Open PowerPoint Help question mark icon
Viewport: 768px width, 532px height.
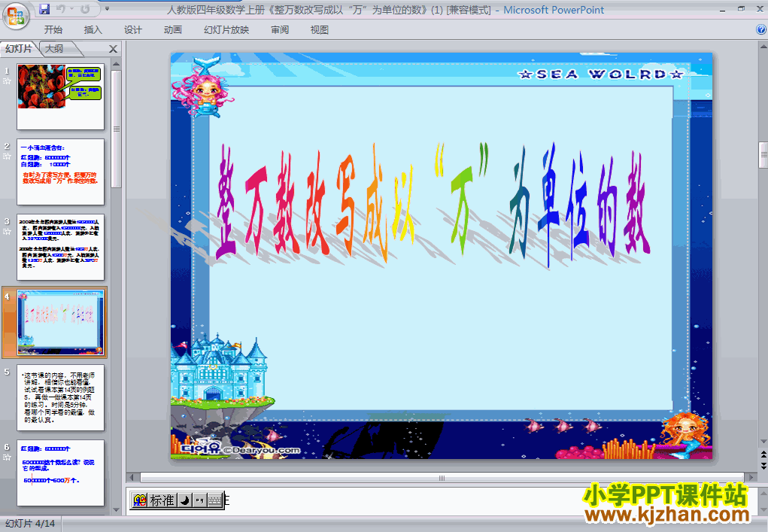[x=762, y=30]
